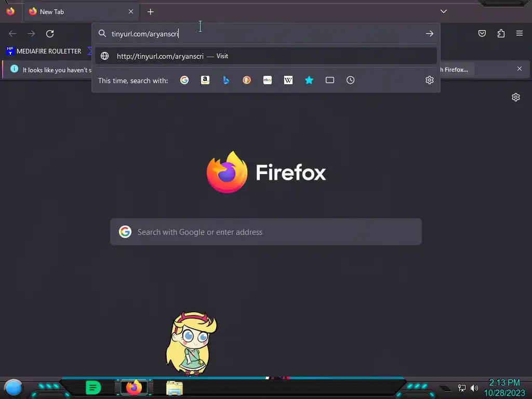Close the New Tab tab
This screenshot has height=399, width=532.
(130, 11)
